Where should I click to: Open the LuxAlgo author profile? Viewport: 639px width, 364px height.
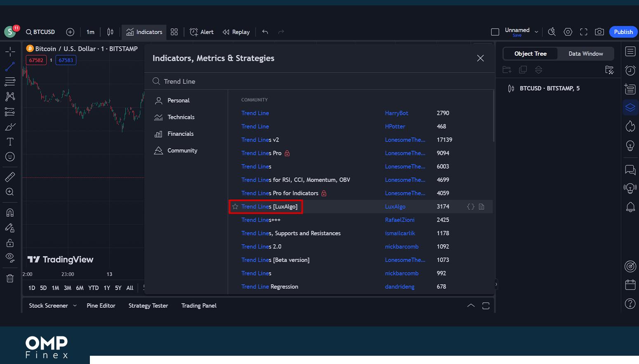[395, 207]
